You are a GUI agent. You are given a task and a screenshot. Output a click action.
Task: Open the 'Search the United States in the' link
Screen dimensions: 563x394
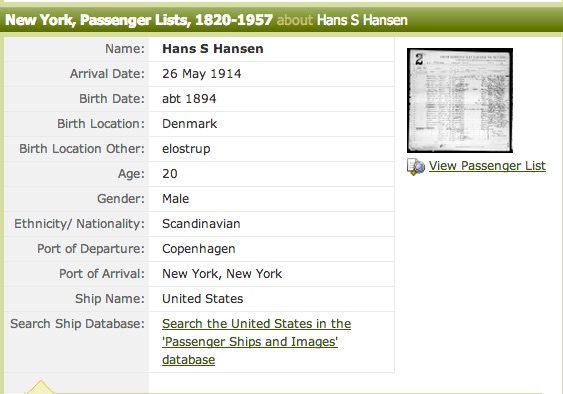[x=256, y=324]
